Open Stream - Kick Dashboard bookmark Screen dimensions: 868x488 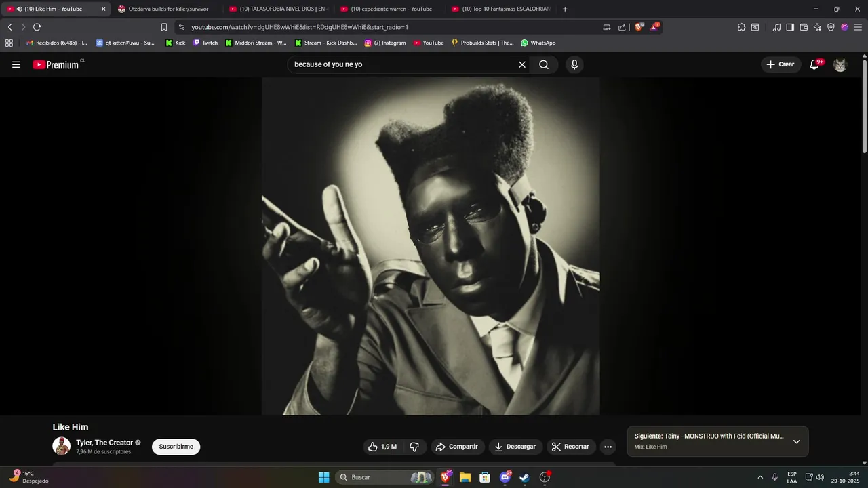click(x=325, y=43)
